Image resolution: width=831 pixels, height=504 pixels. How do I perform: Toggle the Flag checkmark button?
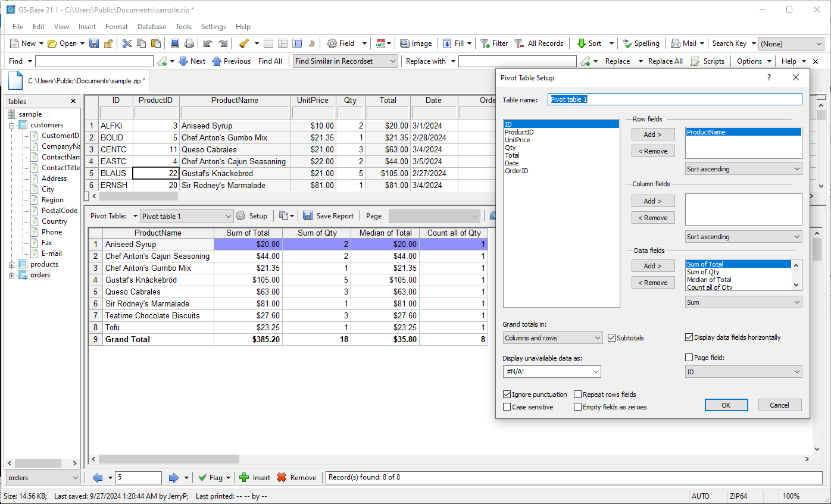click(x=210, y=477)
